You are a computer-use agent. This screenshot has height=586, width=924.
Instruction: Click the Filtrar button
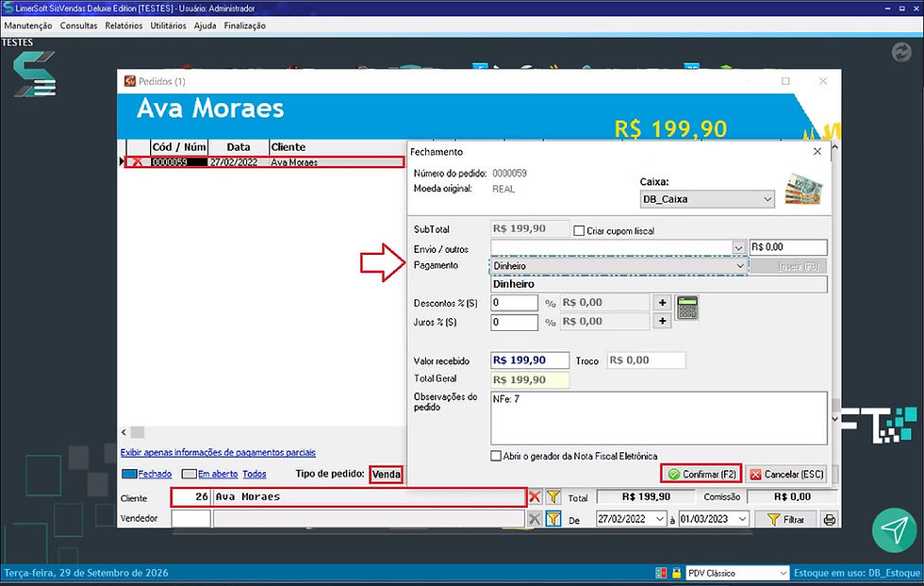click(x=786, y=519)
